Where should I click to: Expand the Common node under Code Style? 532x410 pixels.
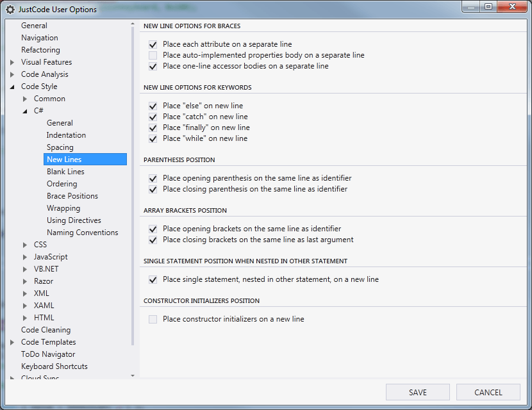click(x=25, y=99)
